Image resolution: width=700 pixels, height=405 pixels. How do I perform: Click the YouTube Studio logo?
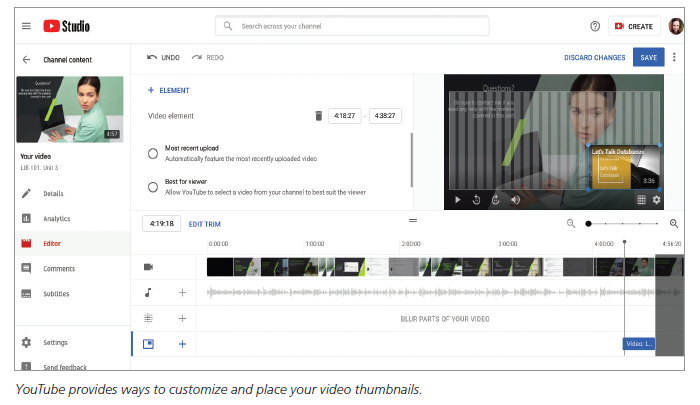[x=67, y=26]
